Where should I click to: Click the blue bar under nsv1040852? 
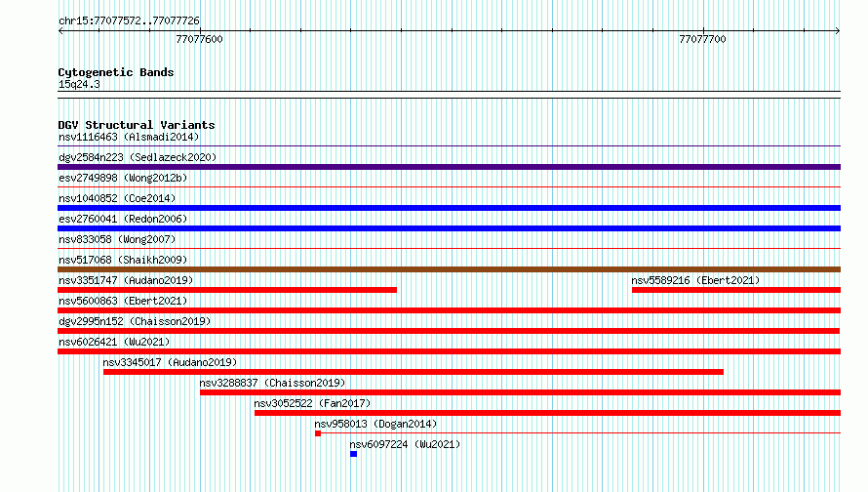click(x=449, y=208)
